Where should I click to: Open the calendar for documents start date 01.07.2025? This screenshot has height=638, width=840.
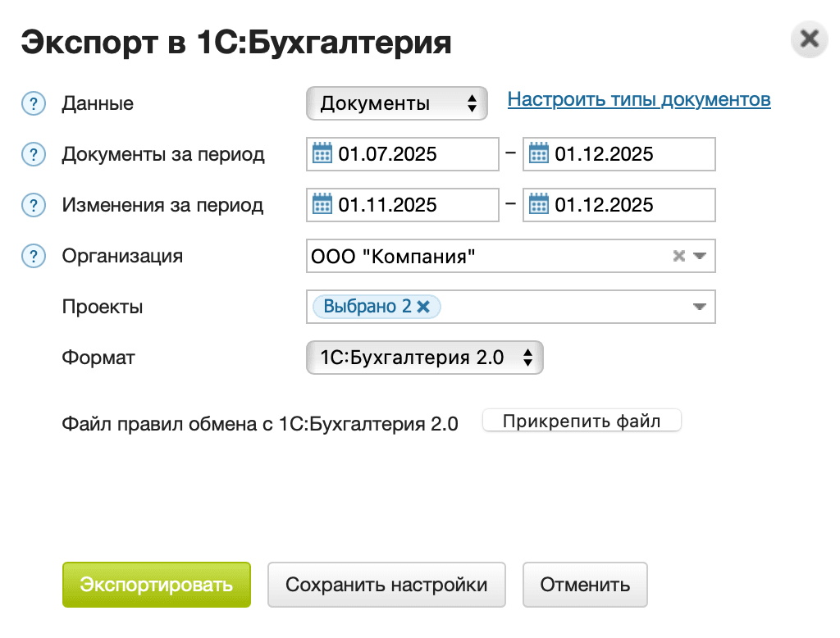[323, 153]
